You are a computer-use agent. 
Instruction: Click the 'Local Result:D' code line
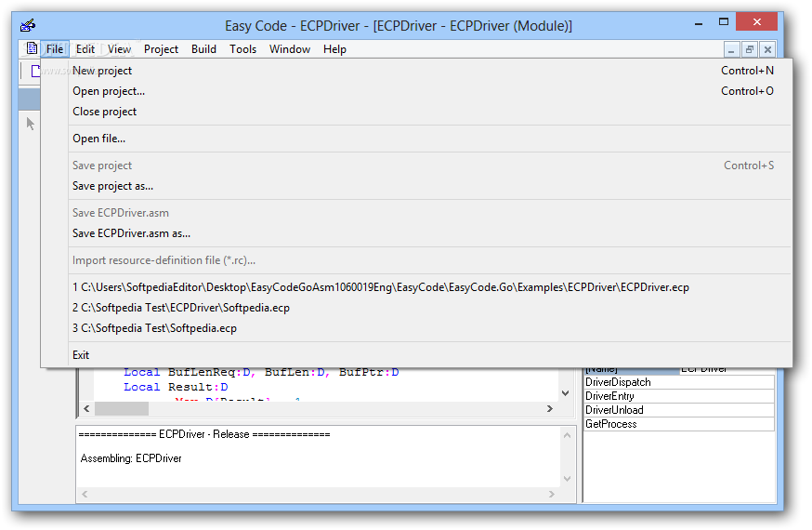(176, 387)
